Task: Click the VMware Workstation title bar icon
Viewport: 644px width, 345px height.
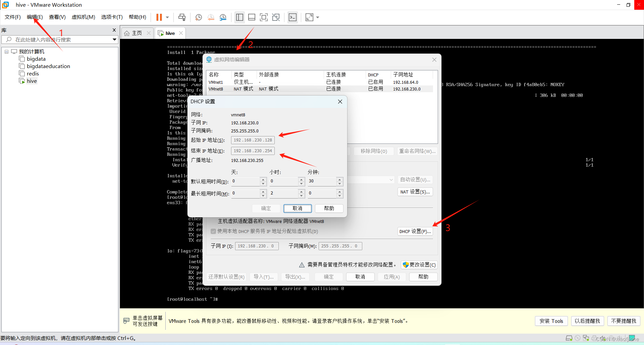Action: tap(5, 5)
